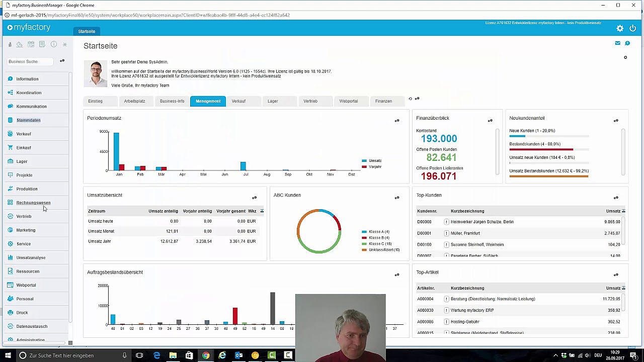The height and width of the screenshot is (362, 644).
Task: Open Finanzüberblick widget options icon
Action: click(x=490, y=121)
